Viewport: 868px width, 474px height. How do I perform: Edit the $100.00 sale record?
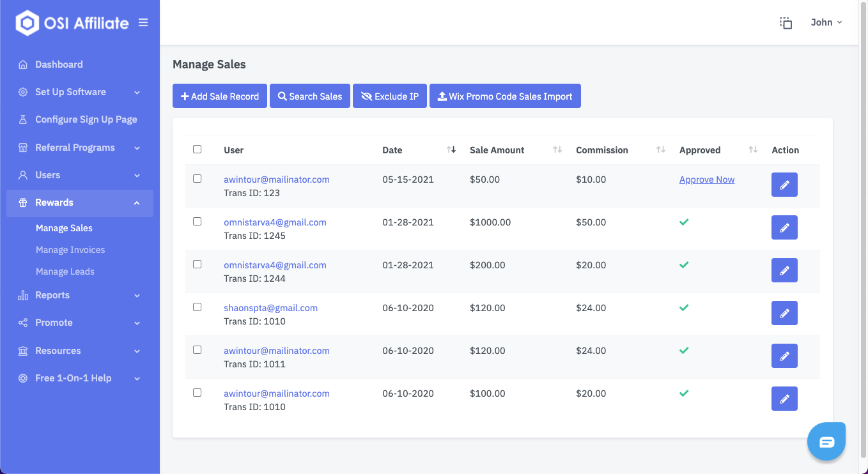click(784, 399)
